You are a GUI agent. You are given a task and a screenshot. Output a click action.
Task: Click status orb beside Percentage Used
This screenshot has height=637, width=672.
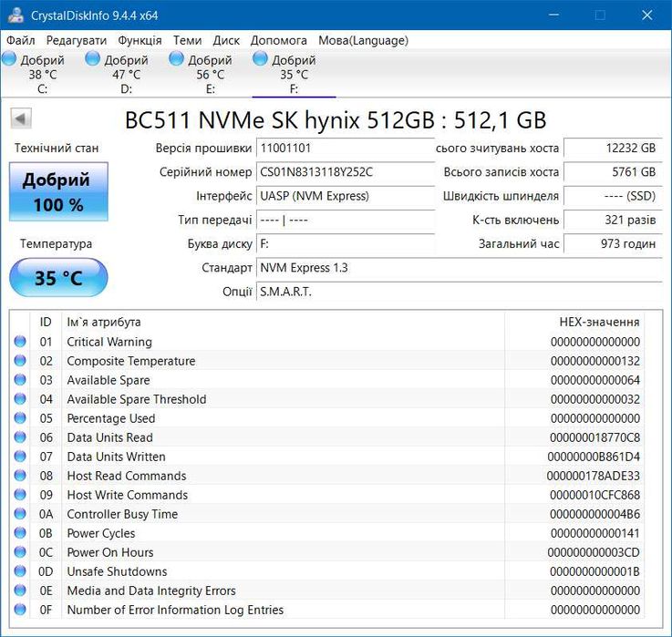coord(20,418)
